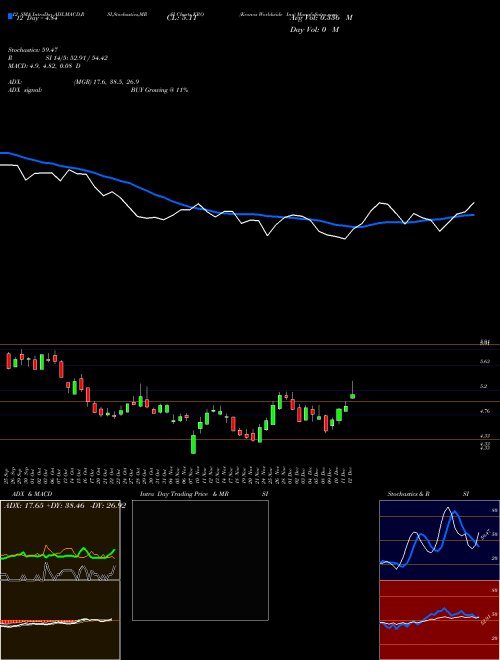The width and height of the screenshot is (500, 660).
Task: Click the lowest green candle, early November
Action: (194, 444)
